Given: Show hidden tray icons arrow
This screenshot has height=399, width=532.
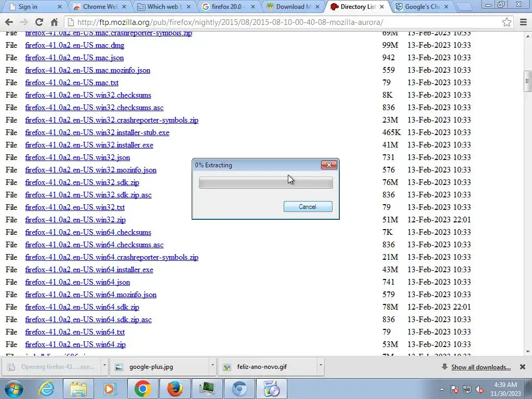Looking at the screenshot, I should coord(442,389).
